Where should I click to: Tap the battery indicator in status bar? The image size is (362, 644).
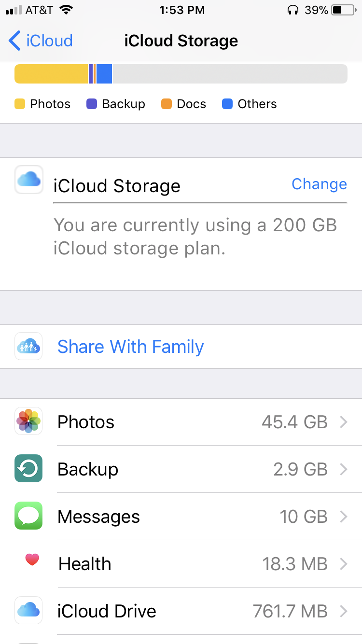coord(343,10)
